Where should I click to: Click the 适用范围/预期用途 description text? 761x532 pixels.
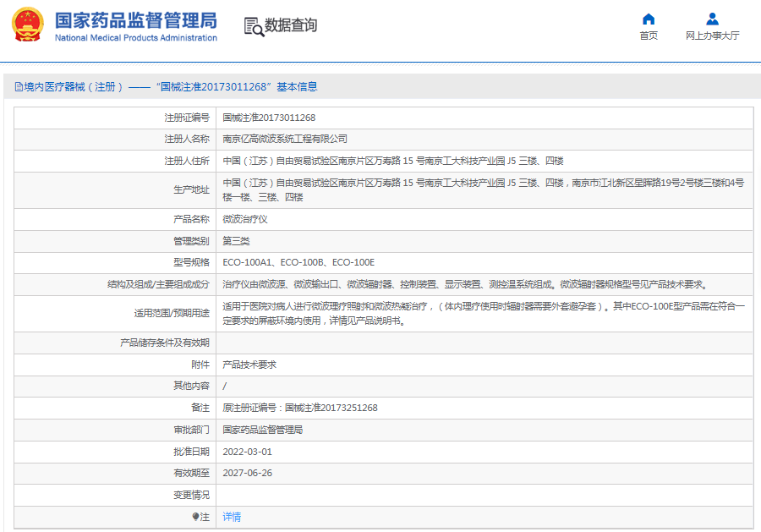[x=484, y=314]
